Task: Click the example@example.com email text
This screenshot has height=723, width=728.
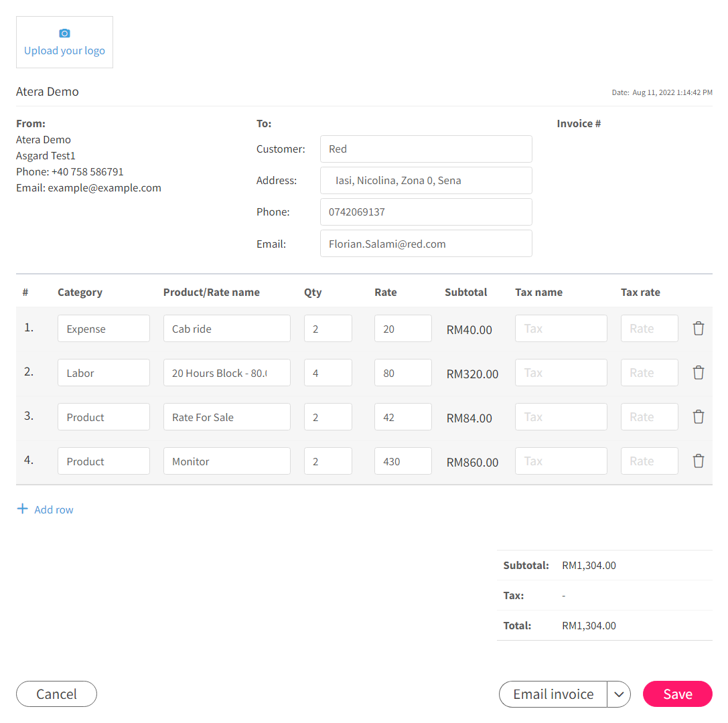Action: click(104, 188)
